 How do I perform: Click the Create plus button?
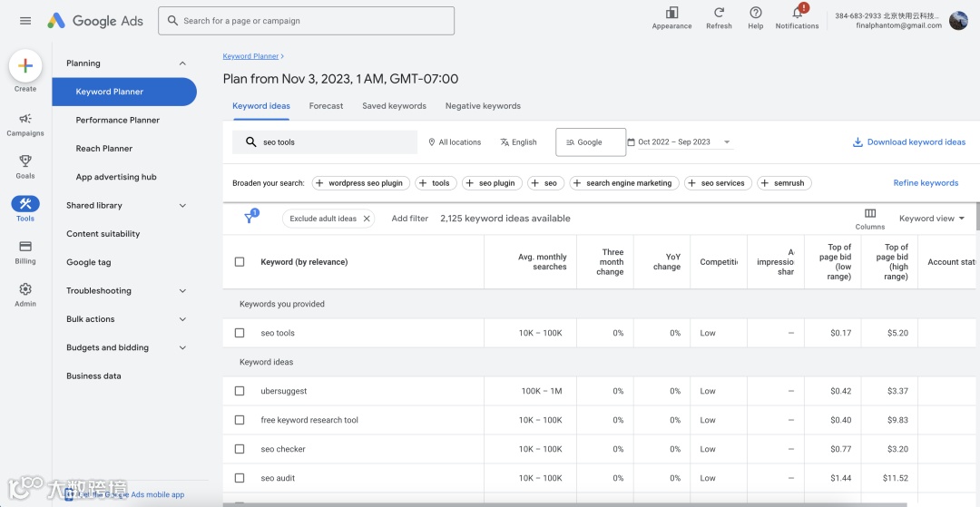pos(25,65)
